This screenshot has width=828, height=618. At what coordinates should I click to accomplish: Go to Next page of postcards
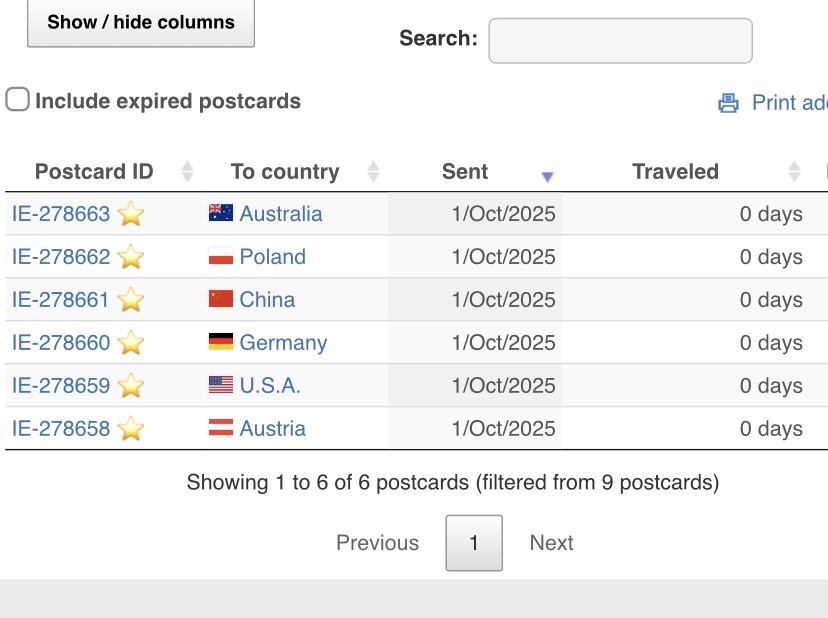pos(551,543)
